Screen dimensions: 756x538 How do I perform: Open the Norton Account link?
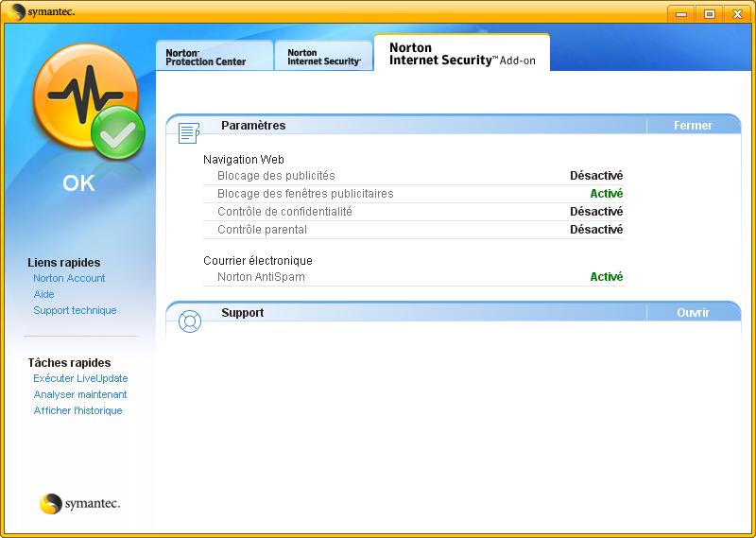pyautogui.click(x=69, y=278)
